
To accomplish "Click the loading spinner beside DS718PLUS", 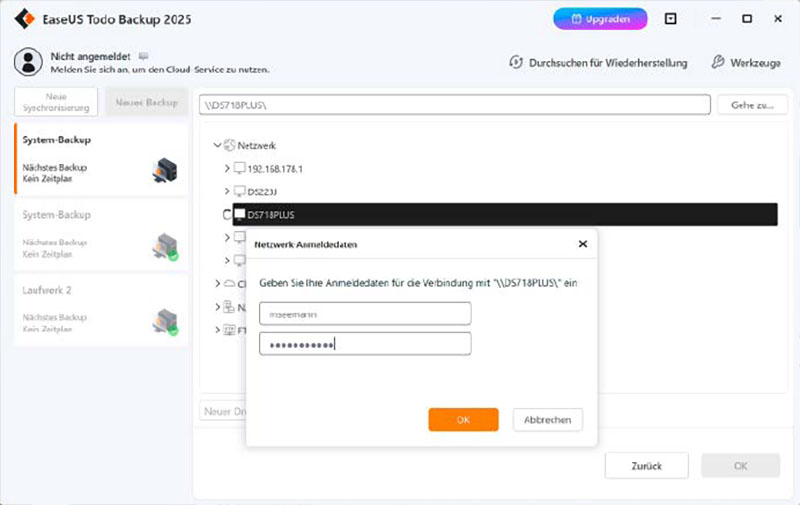I will 227,215.
